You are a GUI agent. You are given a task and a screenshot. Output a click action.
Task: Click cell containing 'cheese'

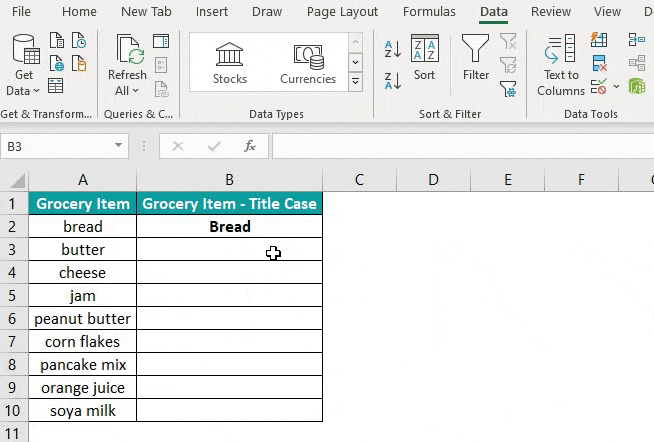click(83, 273)
